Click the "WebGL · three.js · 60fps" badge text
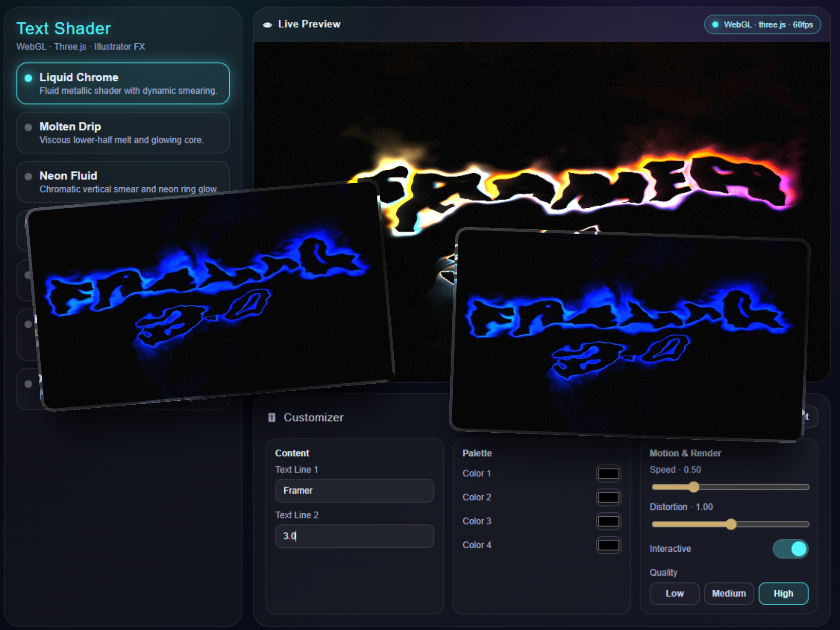This screenshot has height=630, width=840. point(768,24)
